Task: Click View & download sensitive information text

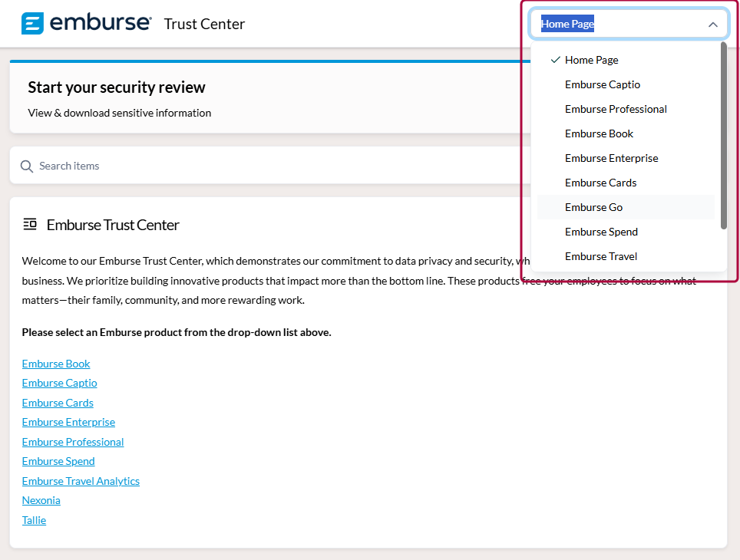Action: pyautogui.click(x=120, y=114)
